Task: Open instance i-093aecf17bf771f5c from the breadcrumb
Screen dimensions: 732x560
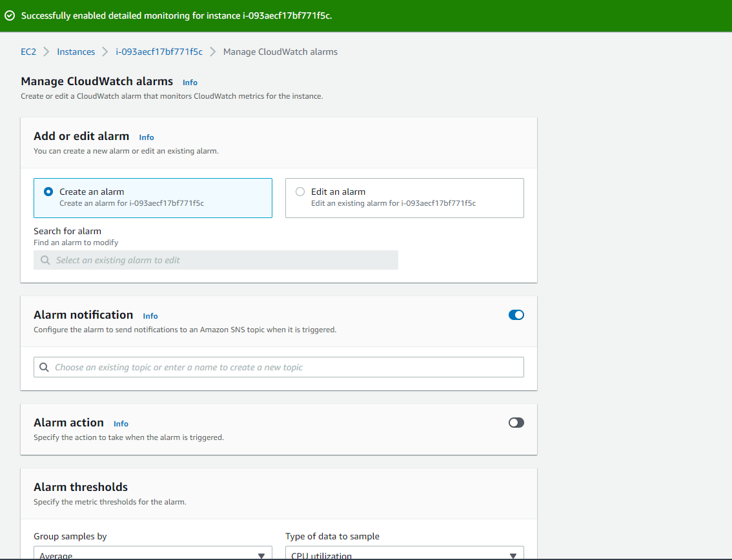Action: (x=159, y=52)
